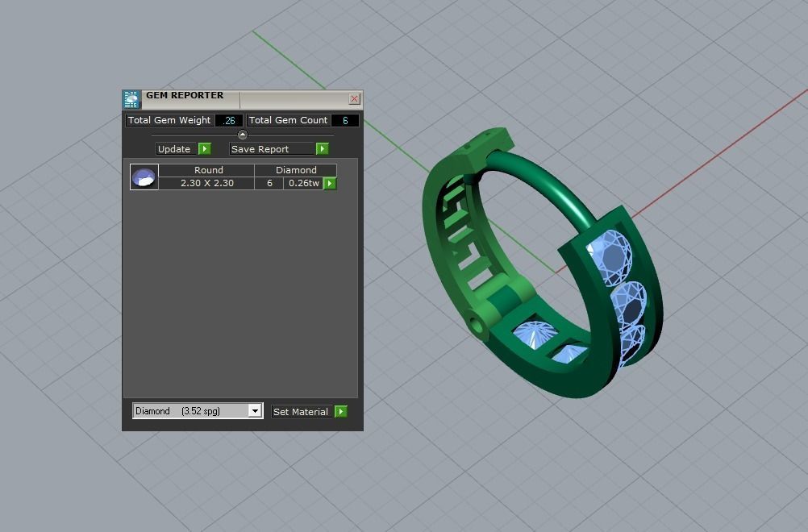Click the Total Gem Weight value .26
Image resolution: width=808 pixels, height=532 pixels.
[x=229, y=121]
